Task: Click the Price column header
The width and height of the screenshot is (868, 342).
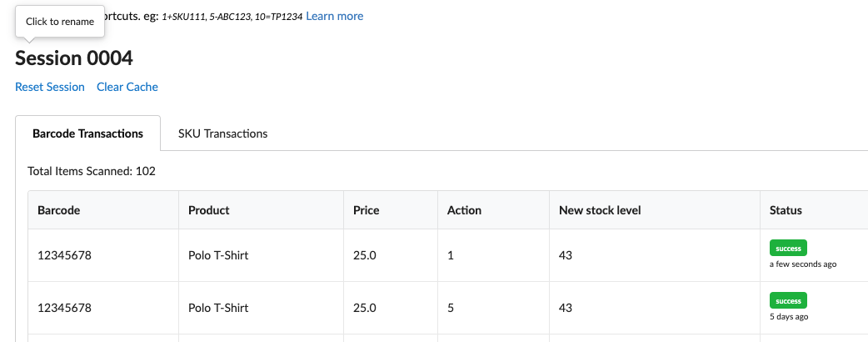Action: 367,210
